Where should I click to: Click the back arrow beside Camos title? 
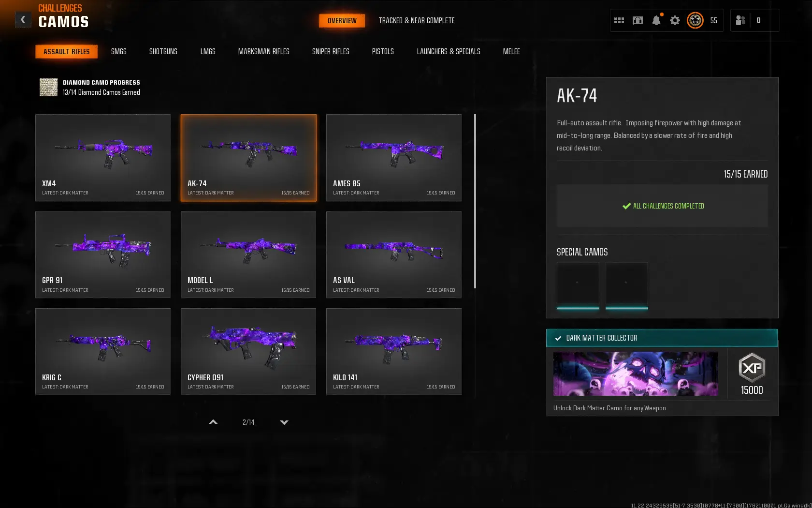point(23,20)
